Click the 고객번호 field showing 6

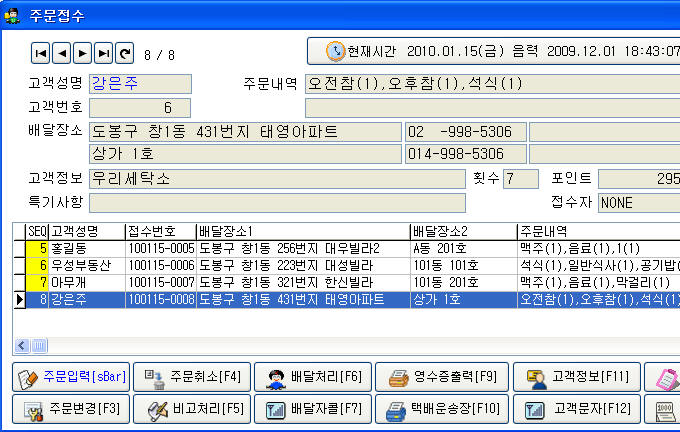[140, 108]
